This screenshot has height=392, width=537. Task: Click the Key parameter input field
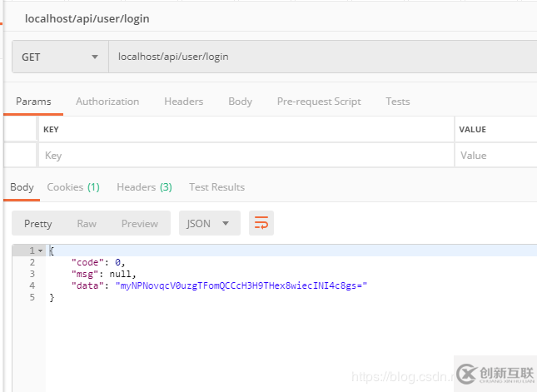245,156
